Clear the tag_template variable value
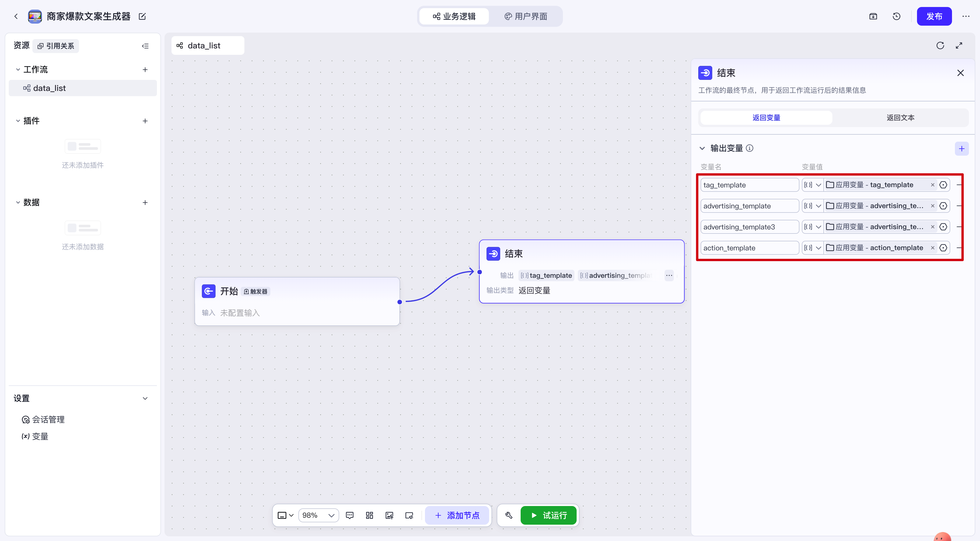This screenshot has height=541, width=980. click(x=932, y=185)
